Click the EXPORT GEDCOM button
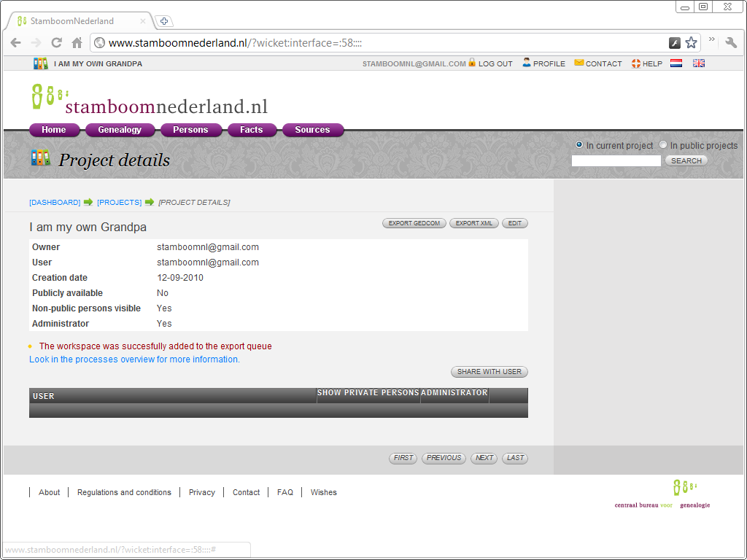The image size is (747, 560). tap(414, 223)
